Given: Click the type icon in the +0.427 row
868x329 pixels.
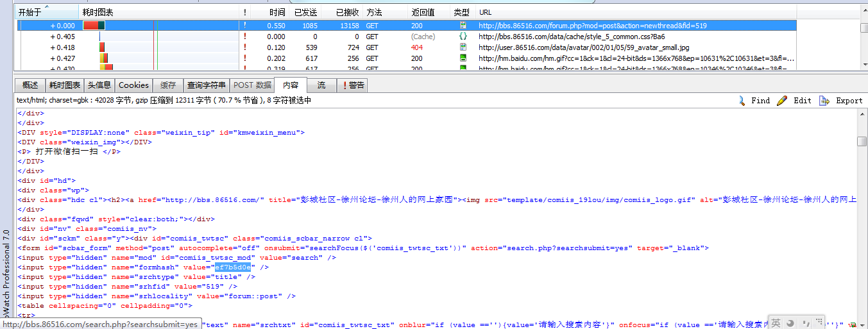Looking at the screenshot, I should click(x=463, y=58).
